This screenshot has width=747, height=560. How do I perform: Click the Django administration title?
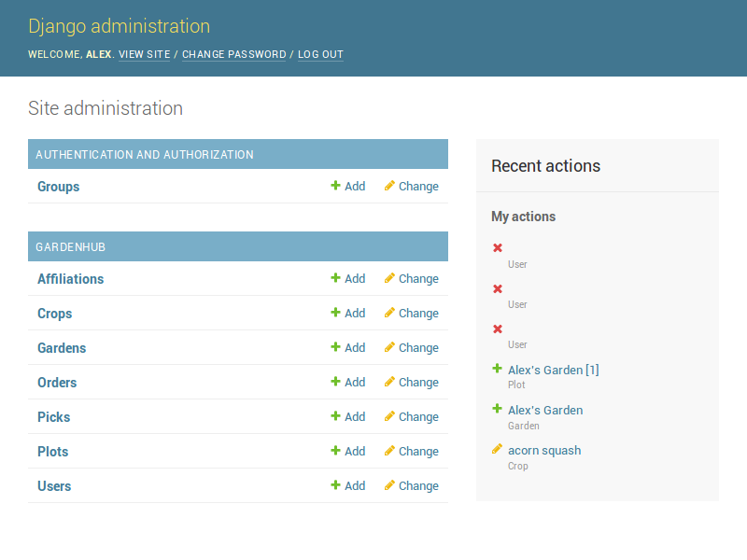click(x=120, y=27)
